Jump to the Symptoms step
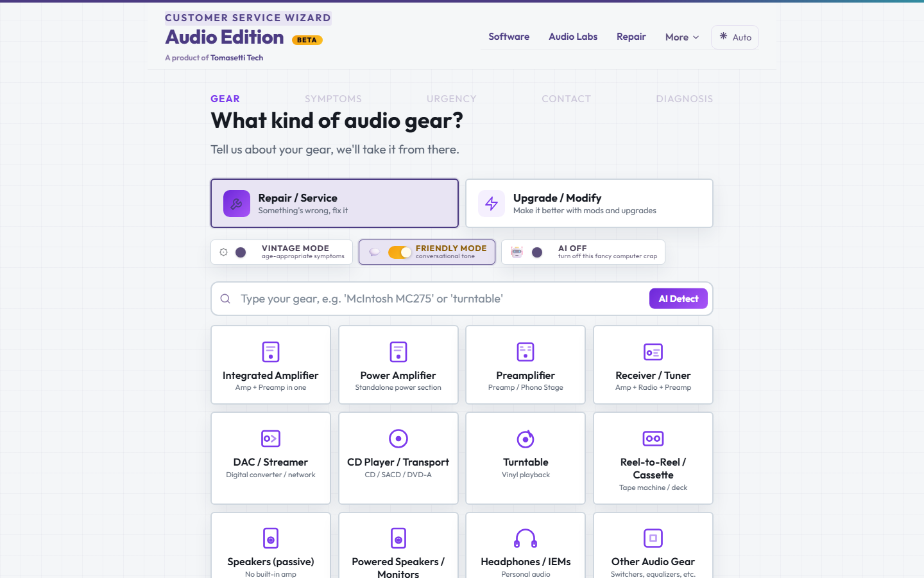This screenshot has width=924, height=578. click(x=333, y=99)
